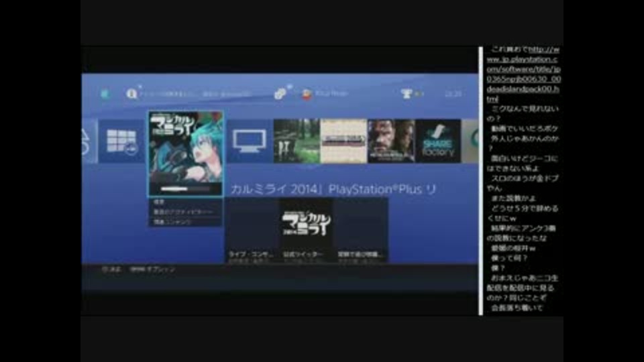Click comment 'スロのほうが金ドブやん'
The image size is (644, 362).
click(x=523, y=183)
